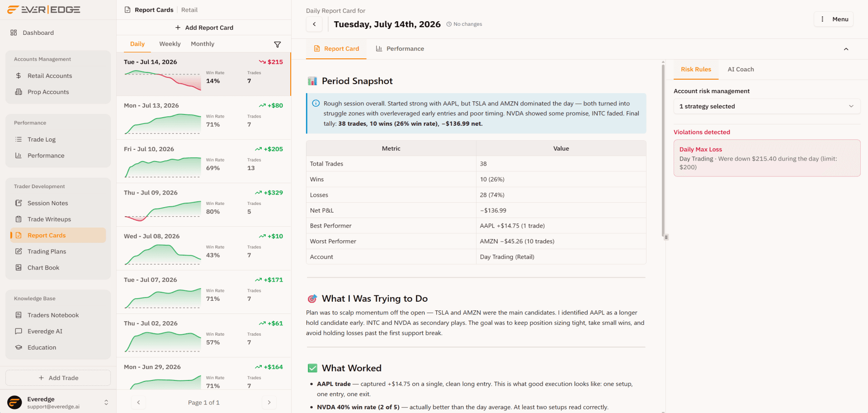Click Session Notes pencil icon
Viewport: 868px width, 413px height.
(x=19, y=203)
